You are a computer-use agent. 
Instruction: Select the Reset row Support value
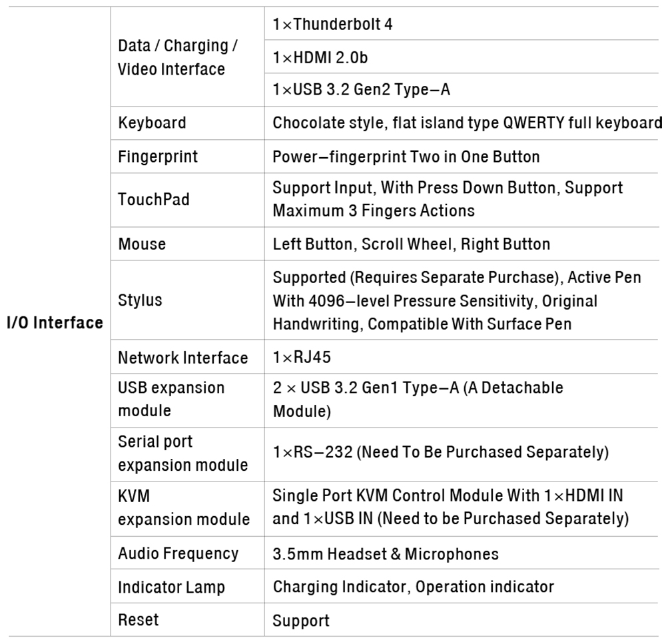(x=301, y=621)
